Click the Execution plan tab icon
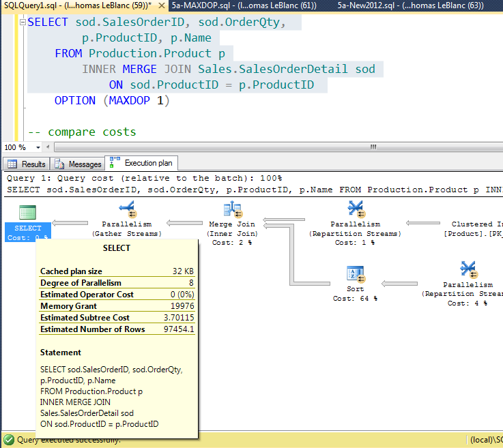 pyautogui.click(x=115, y=162)
